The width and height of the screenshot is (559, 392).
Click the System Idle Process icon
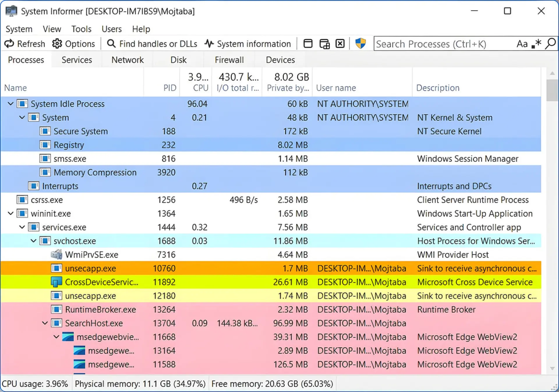click(x=22, y=104)
